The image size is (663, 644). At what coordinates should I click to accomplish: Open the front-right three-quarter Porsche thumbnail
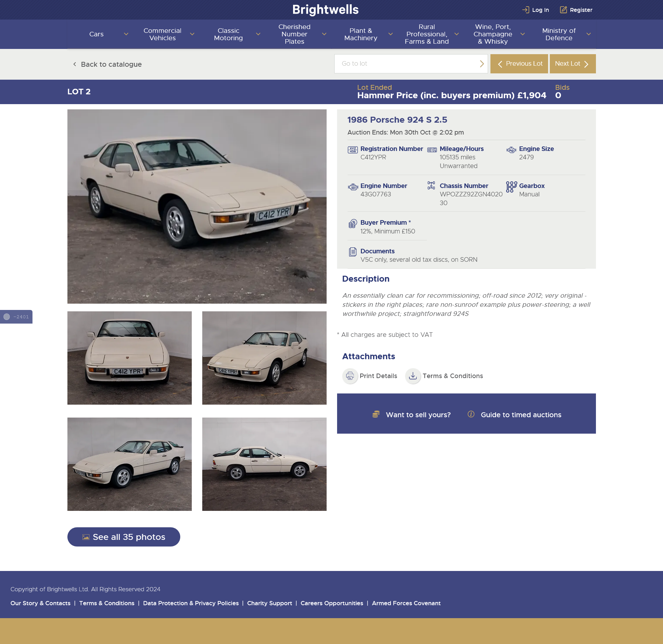tap(264, 358)
